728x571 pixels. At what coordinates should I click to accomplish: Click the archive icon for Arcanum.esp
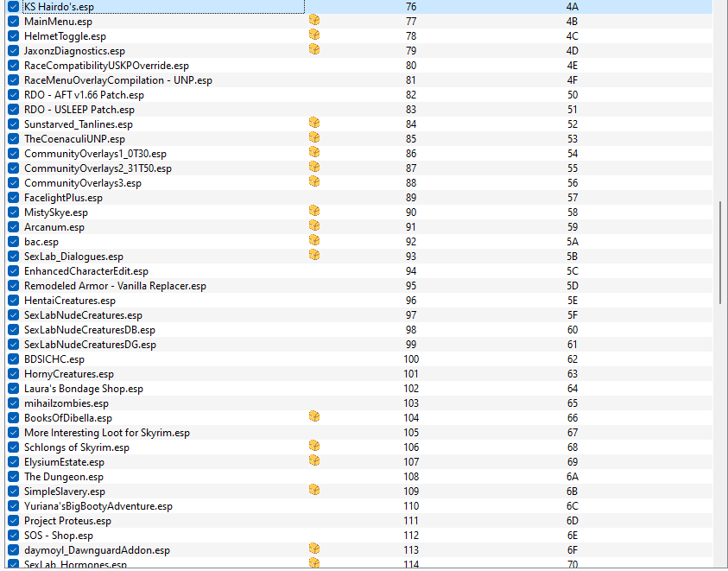click(314, 225)
